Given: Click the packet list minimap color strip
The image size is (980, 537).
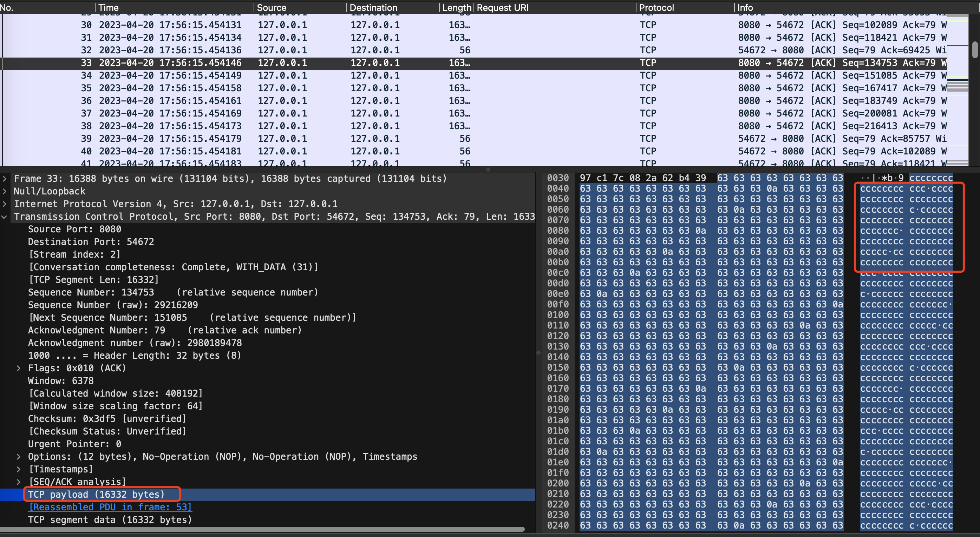Looking at the screenshot, I should pyautogui.click(x=958, y=90).
